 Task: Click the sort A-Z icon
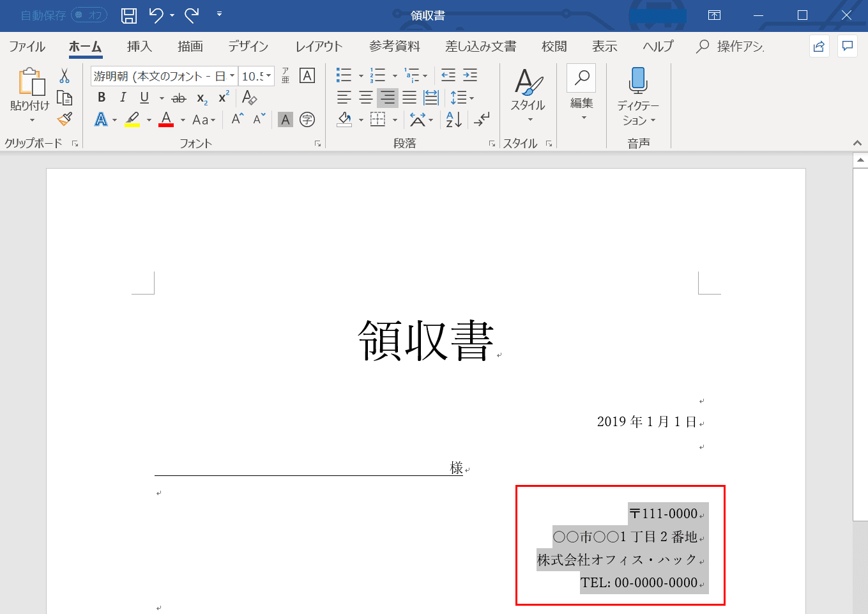tap(454, 119)
